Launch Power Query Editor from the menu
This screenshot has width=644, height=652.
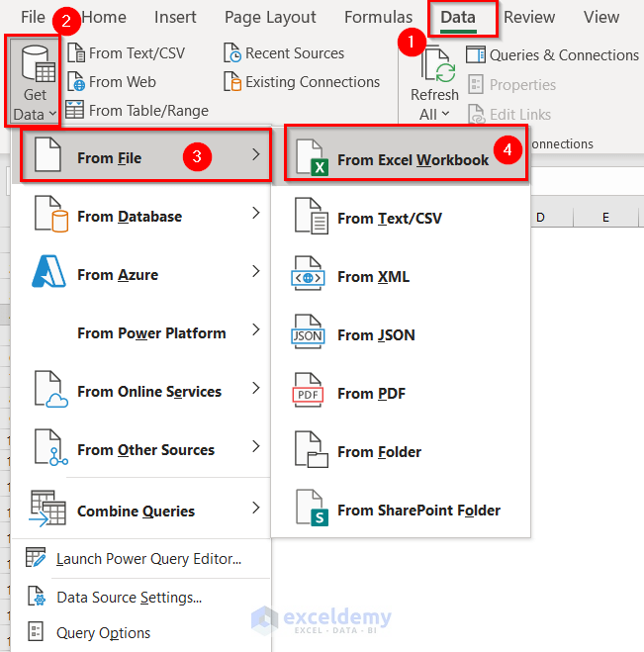coord(141,558)
